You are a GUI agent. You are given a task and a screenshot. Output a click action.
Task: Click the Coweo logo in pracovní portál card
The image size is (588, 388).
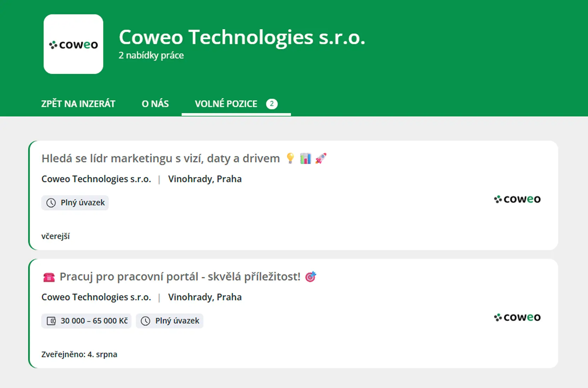(x=517, y=317)
